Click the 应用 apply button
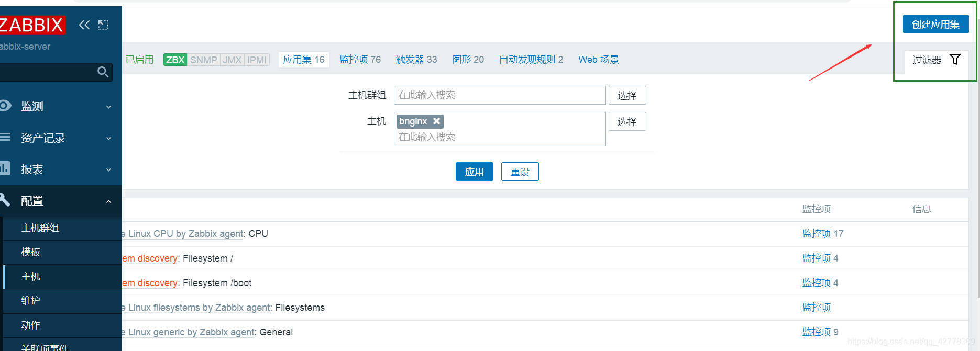Image resolution: width=980 pixels, height=351 pixels. click(x=475, y=172)
